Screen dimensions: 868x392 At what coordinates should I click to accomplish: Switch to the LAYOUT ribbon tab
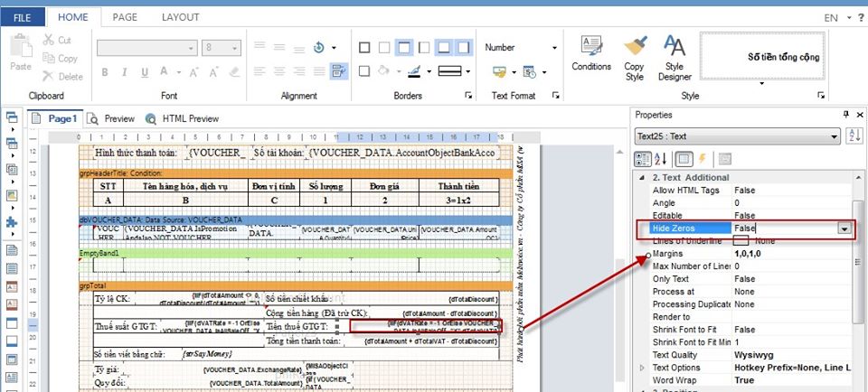[x=181, y=18]
